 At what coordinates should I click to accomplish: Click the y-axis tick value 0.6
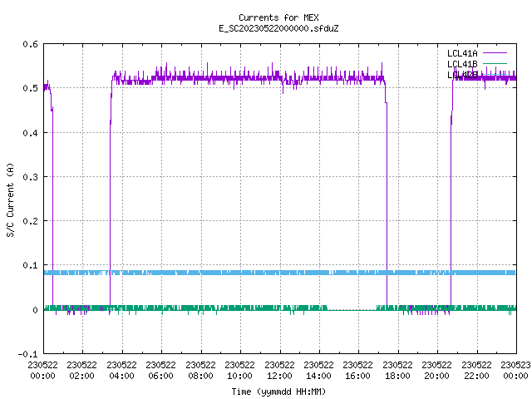(x=30, y=44)
